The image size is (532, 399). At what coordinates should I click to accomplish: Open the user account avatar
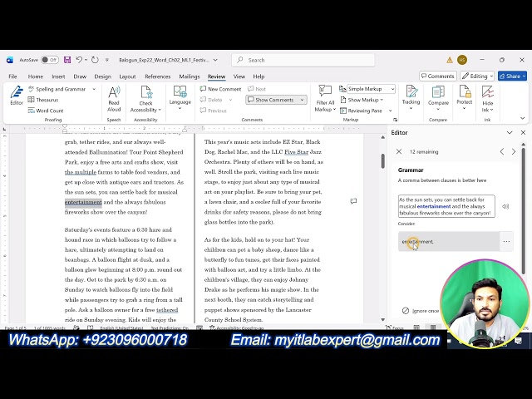[x=462, y=60]
